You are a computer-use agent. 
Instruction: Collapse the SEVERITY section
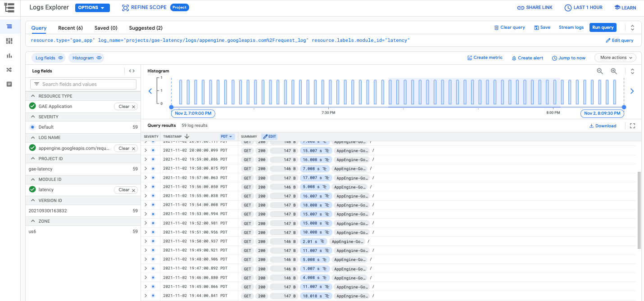coord(33,117)
